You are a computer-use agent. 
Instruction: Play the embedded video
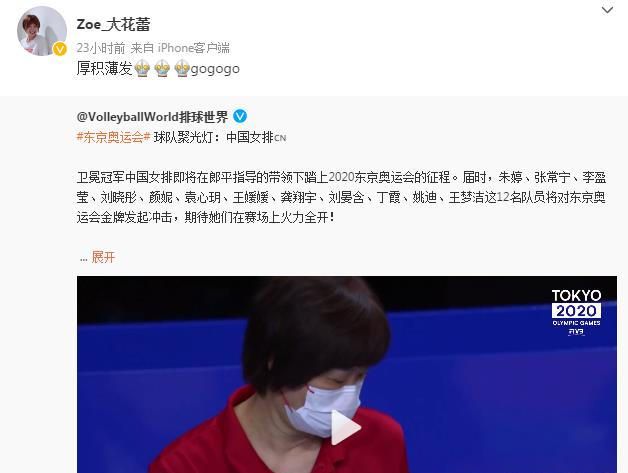[x=346, y=427]
